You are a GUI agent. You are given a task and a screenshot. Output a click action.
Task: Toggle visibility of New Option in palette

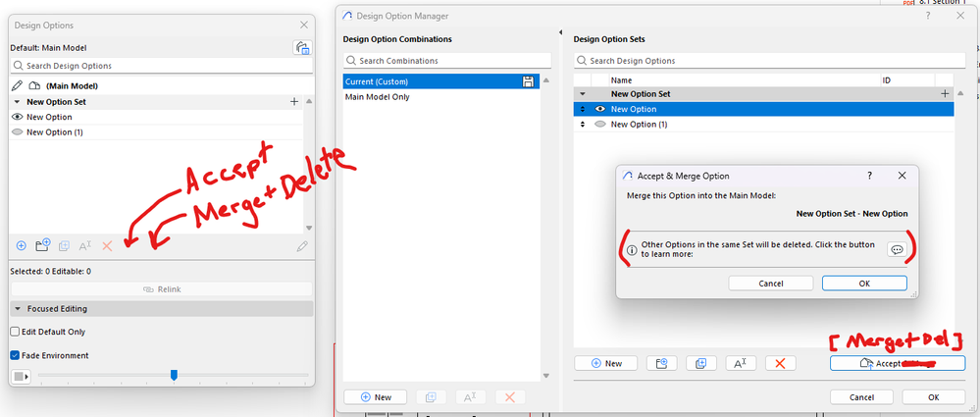(17, 117)
